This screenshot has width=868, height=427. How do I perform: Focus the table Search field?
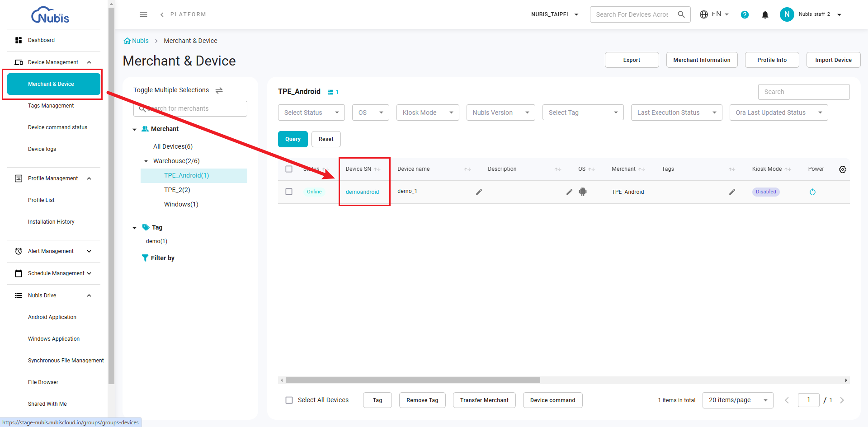point(804,92)
